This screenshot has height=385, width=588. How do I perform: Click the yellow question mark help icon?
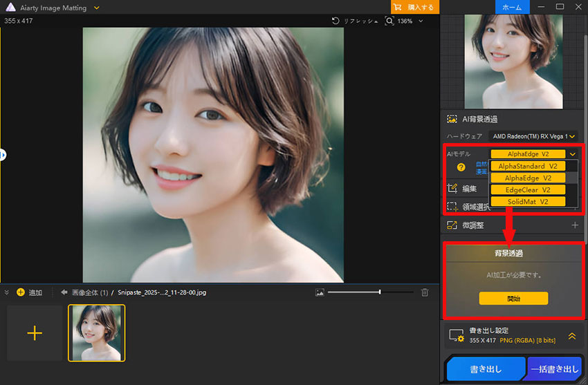[461, 167]
